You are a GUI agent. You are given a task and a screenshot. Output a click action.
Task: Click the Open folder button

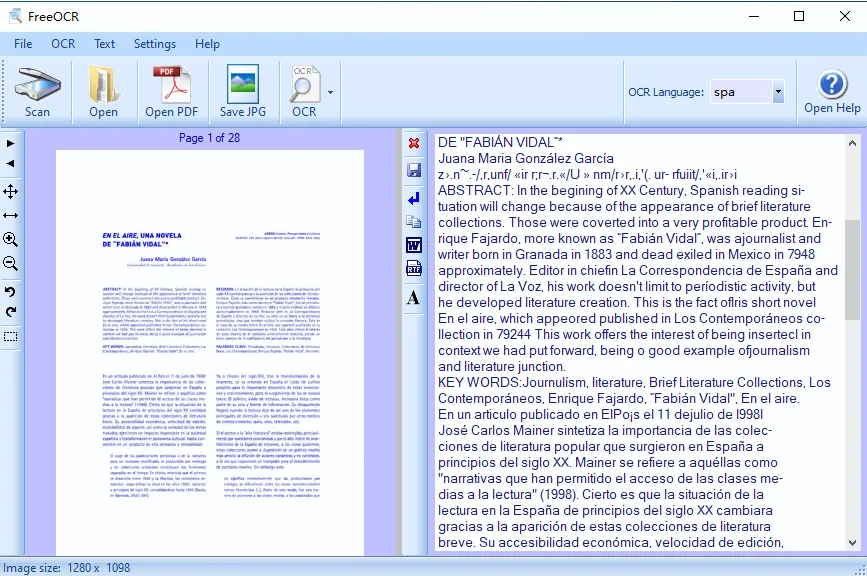[x=103, y=92]
